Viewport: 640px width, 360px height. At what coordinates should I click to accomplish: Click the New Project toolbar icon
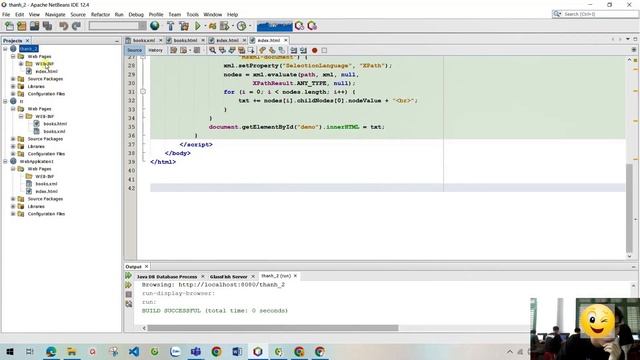pos(22,26)
